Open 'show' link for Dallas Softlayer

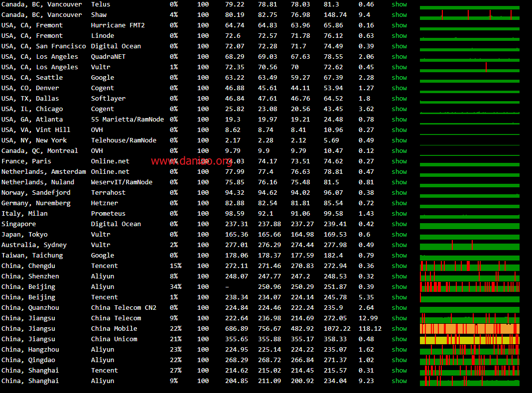(x=399, y=99)
